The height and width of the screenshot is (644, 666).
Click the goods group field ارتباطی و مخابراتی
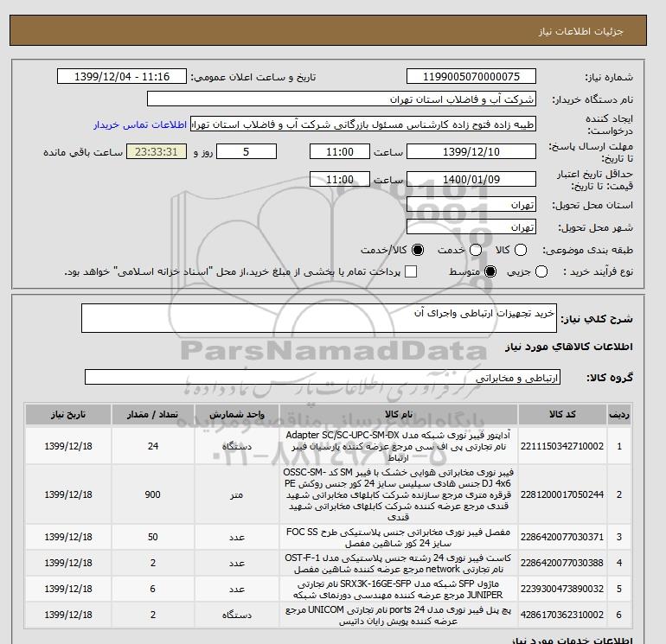click(x=323, y=377)
